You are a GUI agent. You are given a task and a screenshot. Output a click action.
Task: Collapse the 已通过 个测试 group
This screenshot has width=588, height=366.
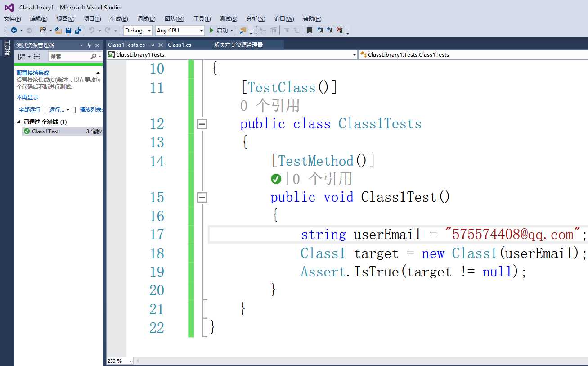coord(19,122)
